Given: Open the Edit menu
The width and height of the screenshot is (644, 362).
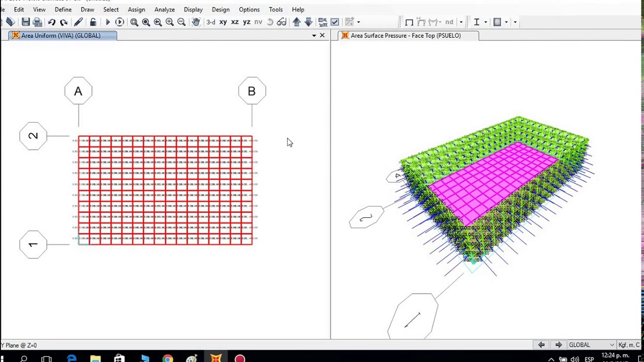Looking at the screenshot, I should click(x=19, y=10).
